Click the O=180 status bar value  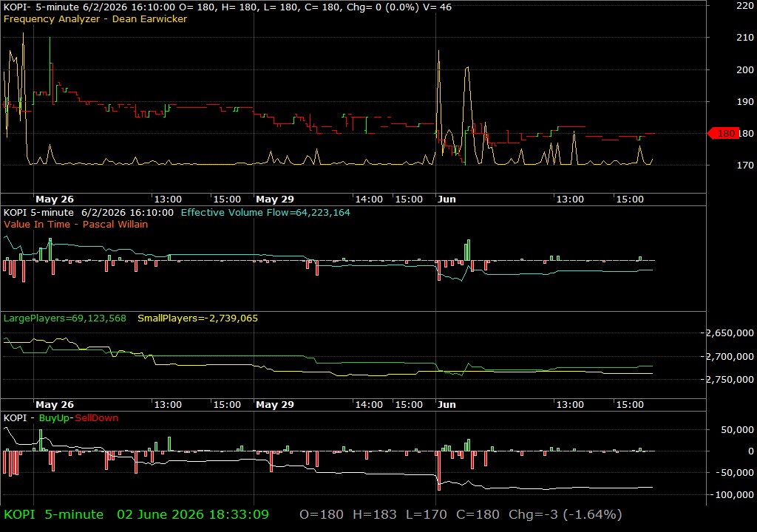[x=322, y=514]
